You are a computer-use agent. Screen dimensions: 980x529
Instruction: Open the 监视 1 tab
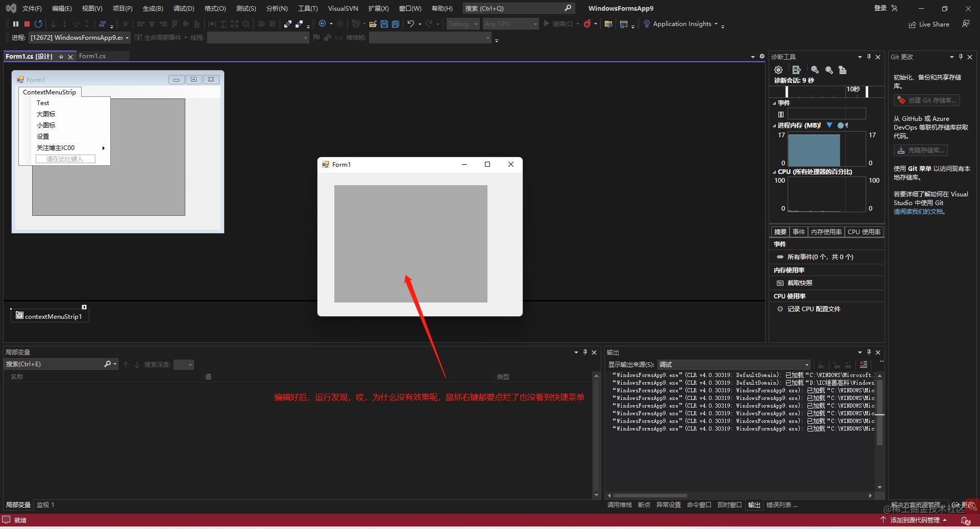(x=45, y=505)
